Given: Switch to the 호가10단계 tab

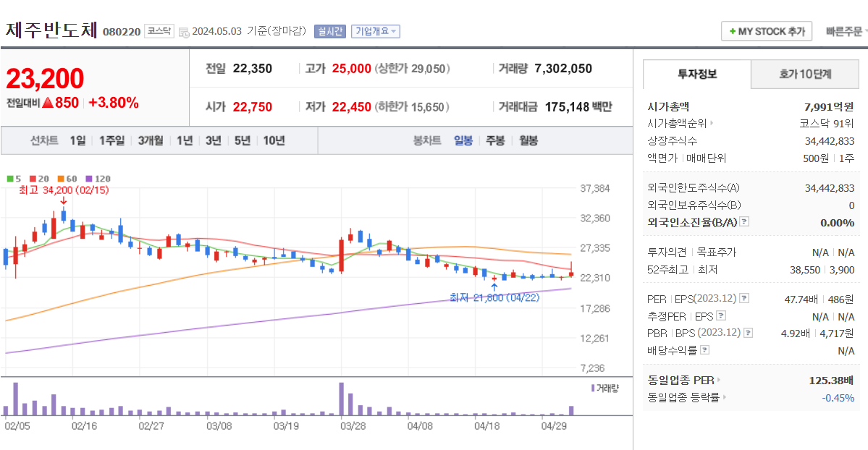Looking at the screenshot, I should pyautogui.click(x=805, y=75).
